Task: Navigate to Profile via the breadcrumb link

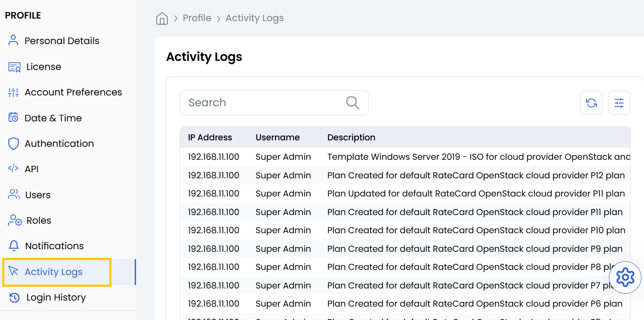Action: (x=197, y=18)
